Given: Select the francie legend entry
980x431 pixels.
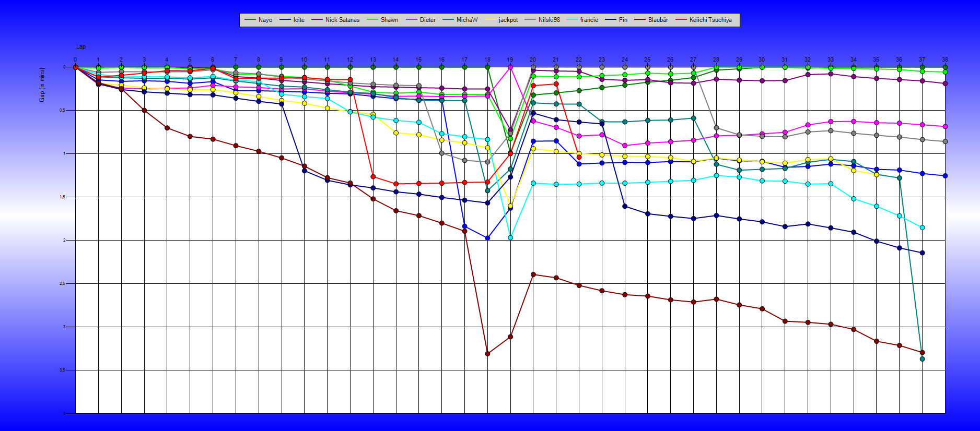Looking at the screenshot, I should (582, 20).
